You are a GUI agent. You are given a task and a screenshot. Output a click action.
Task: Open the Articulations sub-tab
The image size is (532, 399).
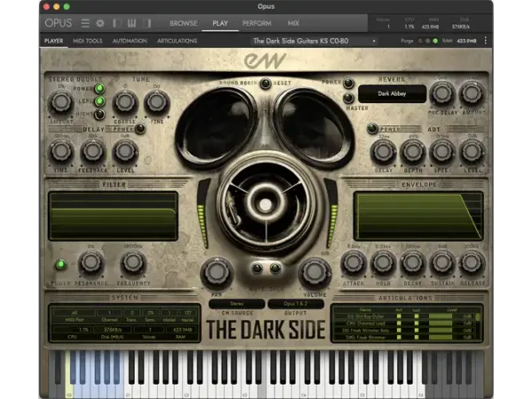[176, 41]
